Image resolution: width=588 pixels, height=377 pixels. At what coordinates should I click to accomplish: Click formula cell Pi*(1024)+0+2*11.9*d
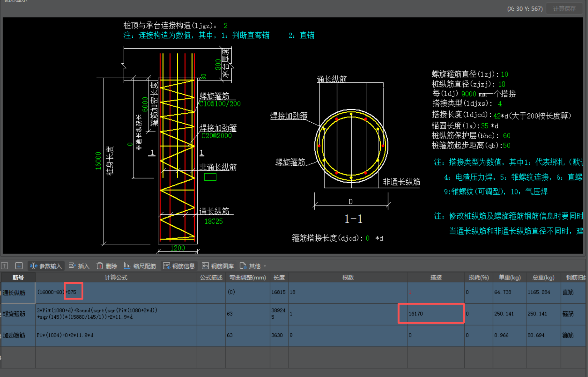[116, 335]
